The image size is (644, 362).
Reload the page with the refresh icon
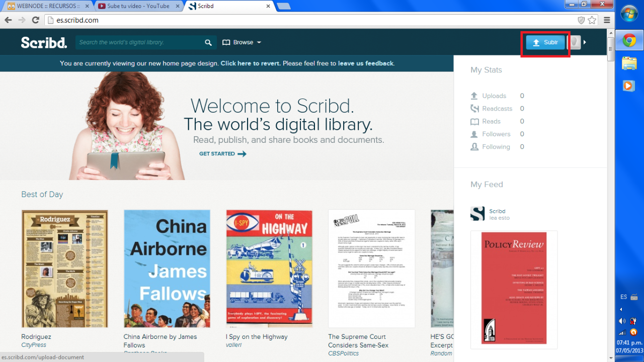click(x=35, y=20)
